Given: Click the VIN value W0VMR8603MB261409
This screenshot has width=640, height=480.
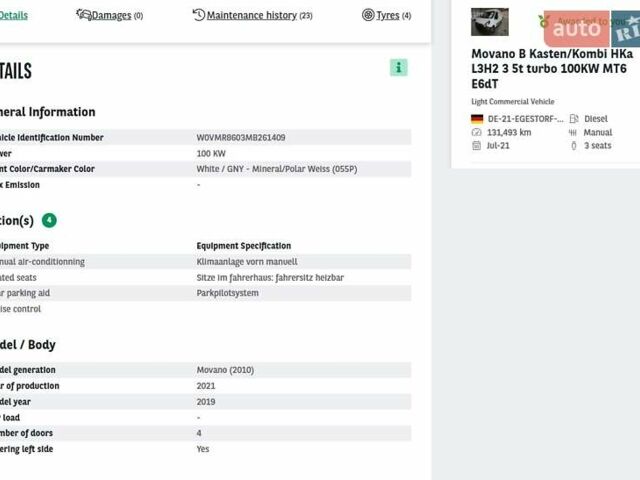Looking at the screenshot, I should 241,138.
